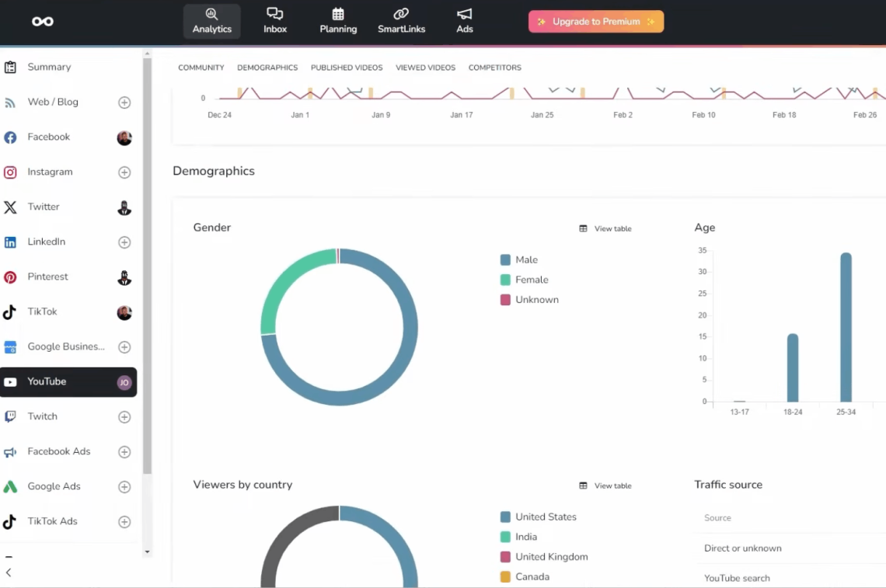
Task: Click the sidebar scroll down arrow
Action: pyautogui.click(x=148, y=551)
